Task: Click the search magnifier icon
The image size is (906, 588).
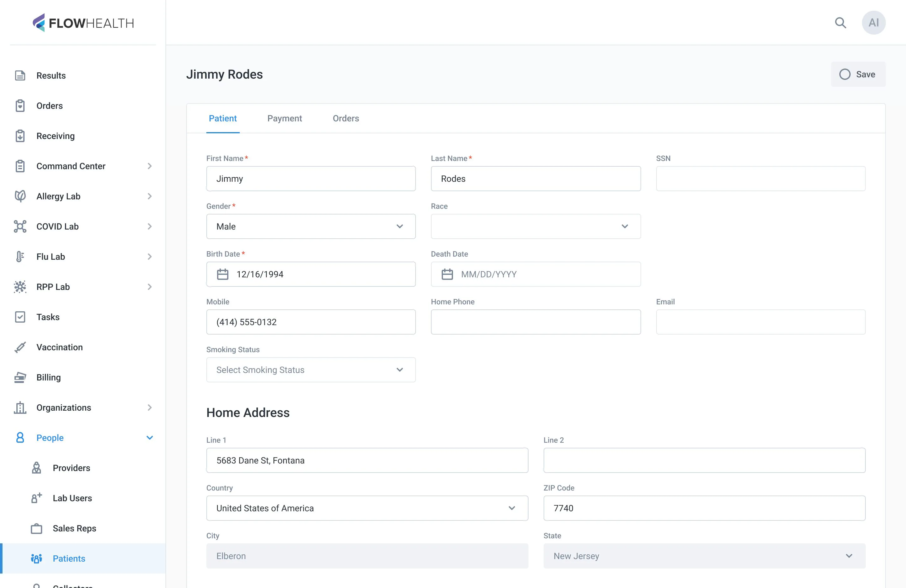Action: [x=841, y=23]
